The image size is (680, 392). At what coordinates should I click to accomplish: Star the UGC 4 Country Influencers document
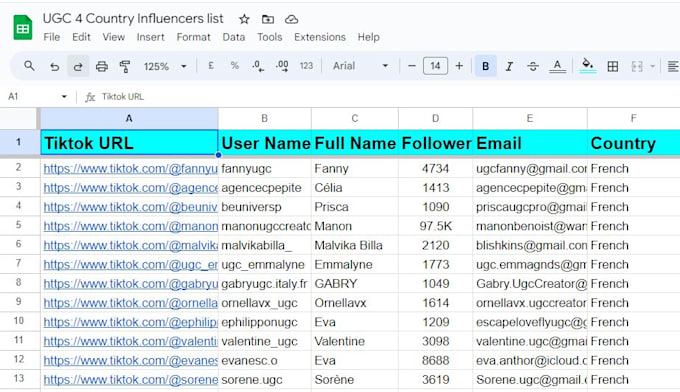[x=244, y=19]
